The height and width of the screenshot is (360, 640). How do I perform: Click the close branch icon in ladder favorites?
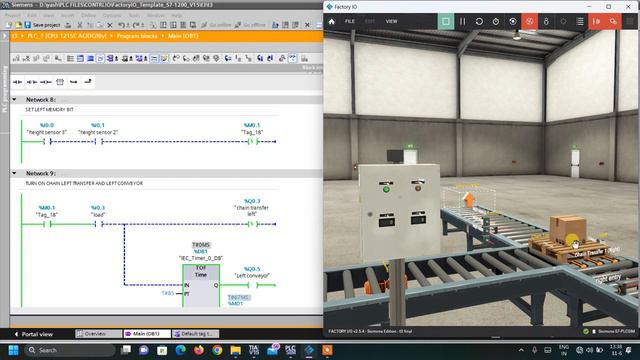(x=88, y=82)
